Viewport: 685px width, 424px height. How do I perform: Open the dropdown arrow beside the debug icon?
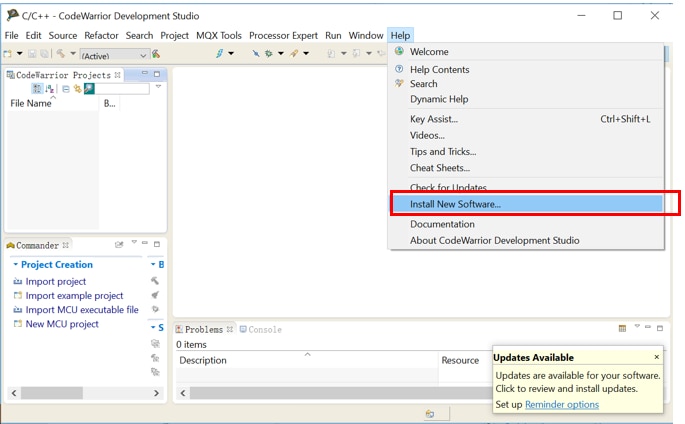pos(281,54)
